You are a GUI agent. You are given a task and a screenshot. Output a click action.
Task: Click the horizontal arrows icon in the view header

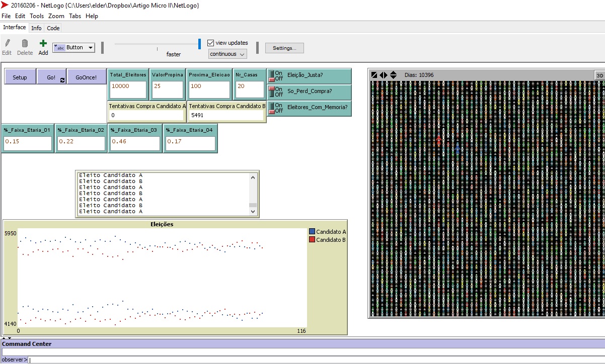pyautogui.click(x=383, y=74)
